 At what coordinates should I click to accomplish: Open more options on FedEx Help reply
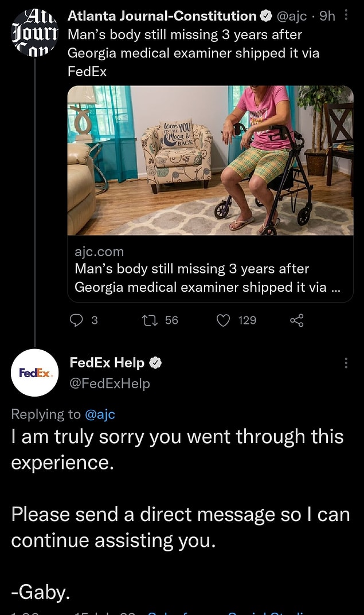346,363
